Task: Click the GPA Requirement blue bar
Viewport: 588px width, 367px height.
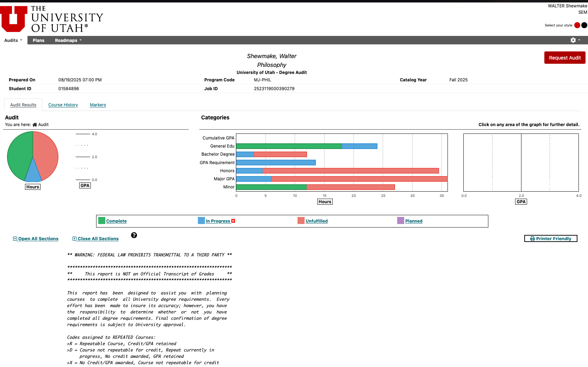Action: click(276, 162)
